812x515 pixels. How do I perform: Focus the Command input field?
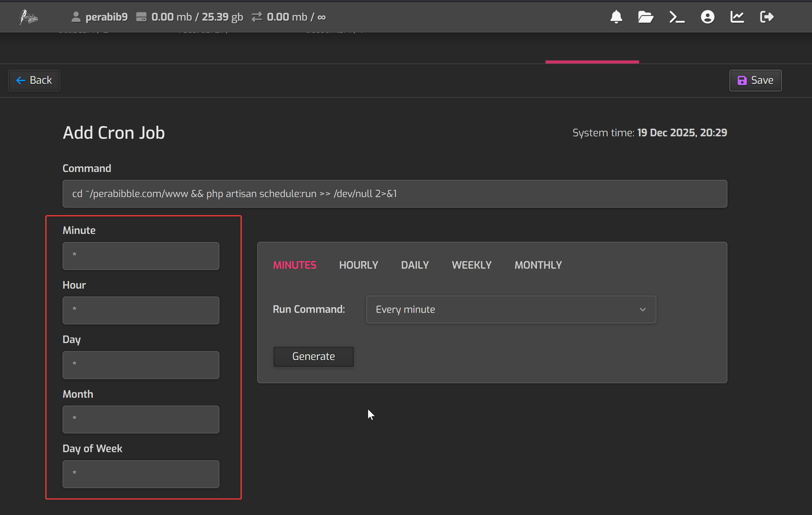tap(395, 194)
